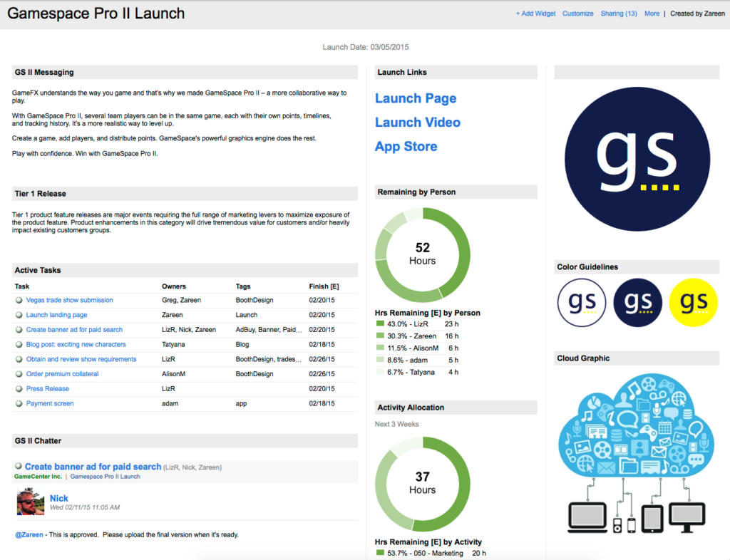Viewport: 730px width, 560px height.
Task: Open the Launch Page link
Action: pyautogui.click(x=416, y=99)
